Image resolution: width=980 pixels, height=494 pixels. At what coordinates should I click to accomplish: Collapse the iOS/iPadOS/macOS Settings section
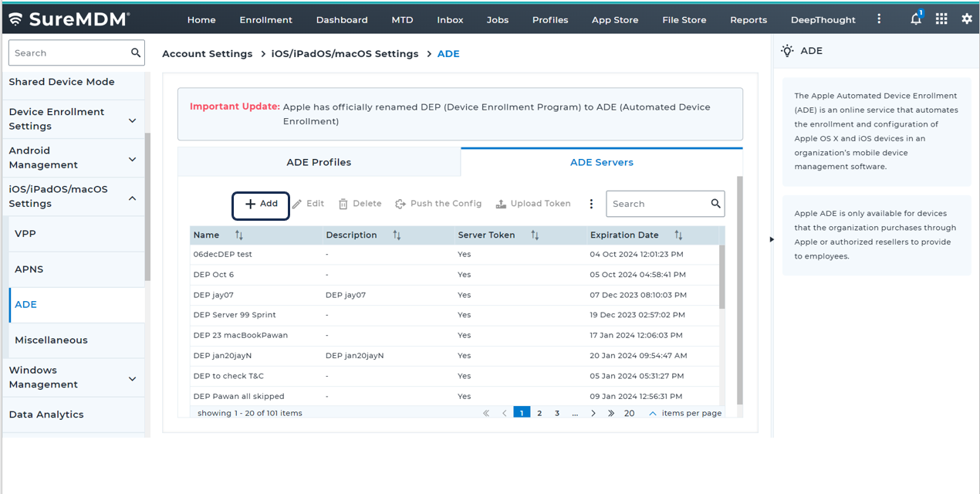(x=132, y=198)
